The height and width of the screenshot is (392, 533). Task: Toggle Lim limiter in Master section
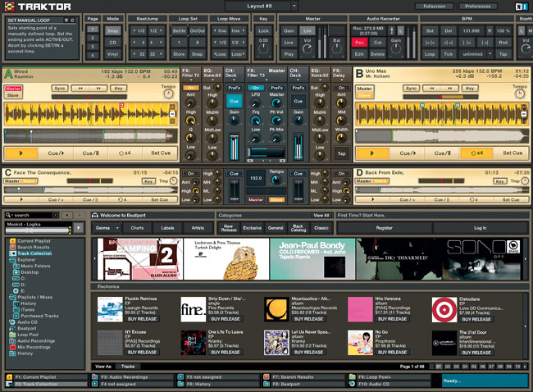tap(307, 31)
